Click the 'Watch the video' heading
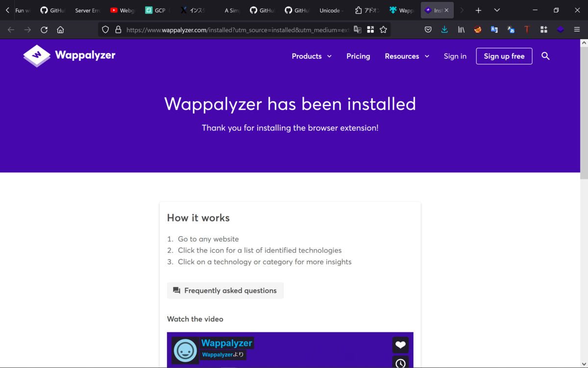 point(195,319)
